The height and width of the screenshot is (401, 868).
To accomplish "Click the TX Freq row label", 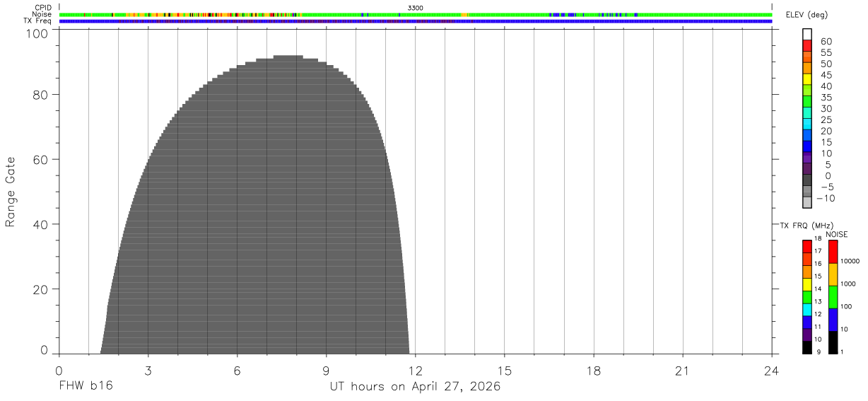I will (38, 21).
